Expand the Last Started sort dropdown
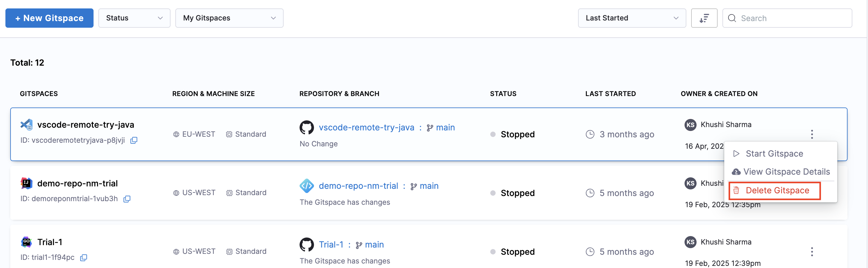This screenshot has width=868, height=268. pyautogui.click(x=632, y=18)
